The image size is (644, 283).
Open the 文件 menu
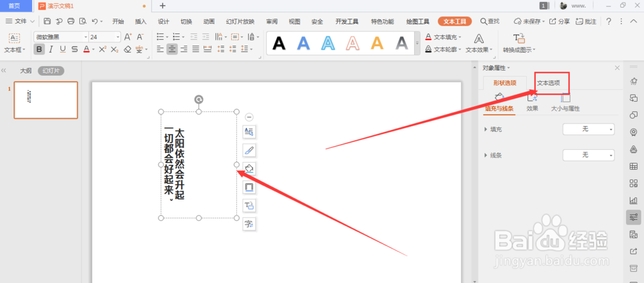click(20, 21)
